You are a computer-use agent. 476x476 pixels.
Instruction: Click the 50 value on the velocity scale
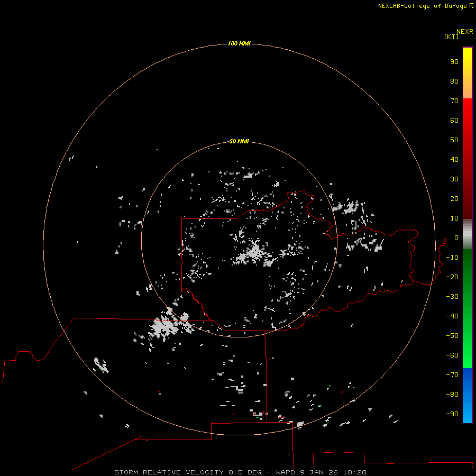tap(454, 140)
